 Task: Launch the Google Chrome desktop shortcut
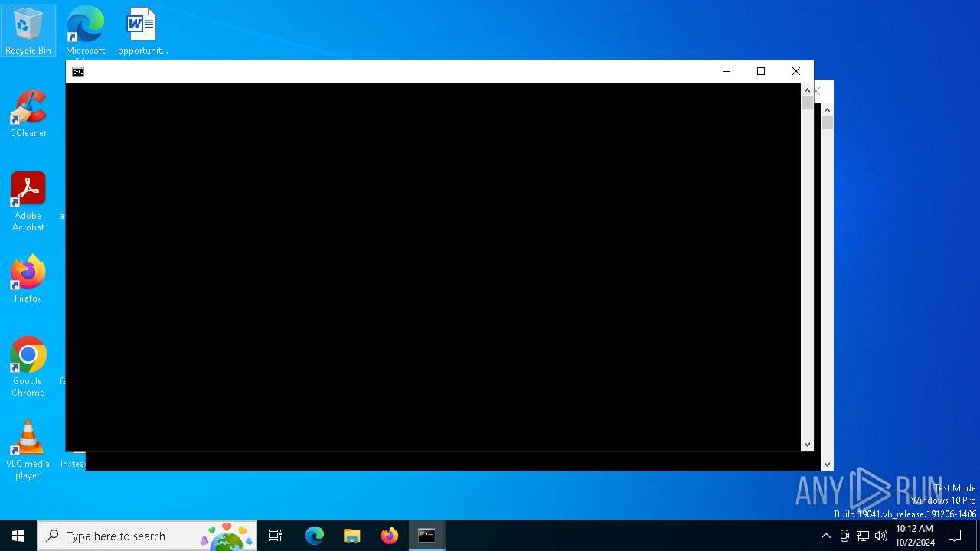coord(28,367)
